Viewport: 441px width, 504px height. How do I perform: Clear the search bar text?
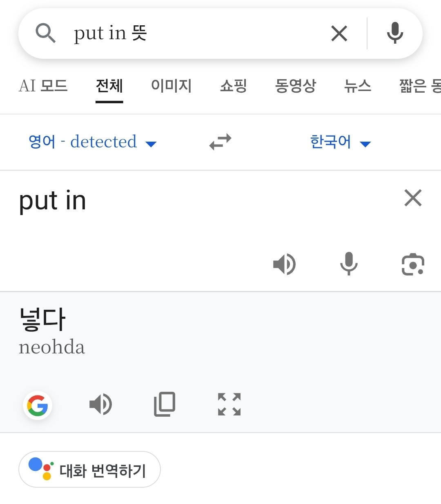pos(339,33)
